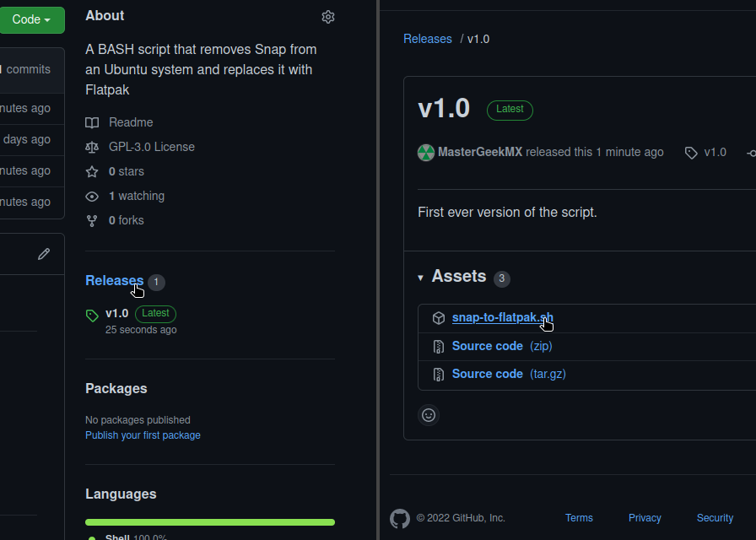Click the pencil edit icon
This screenshot has height=540, width=756.
pos(44,254)
